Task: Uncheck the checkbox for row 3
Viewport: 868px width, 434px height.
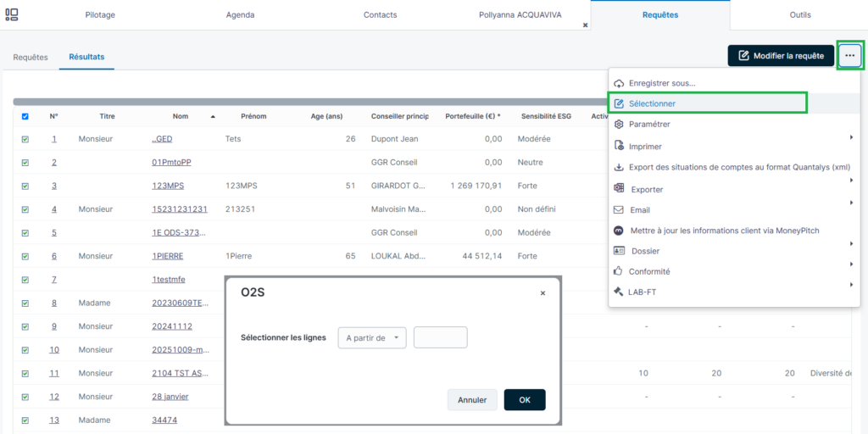Action: [x=25, y=186]
